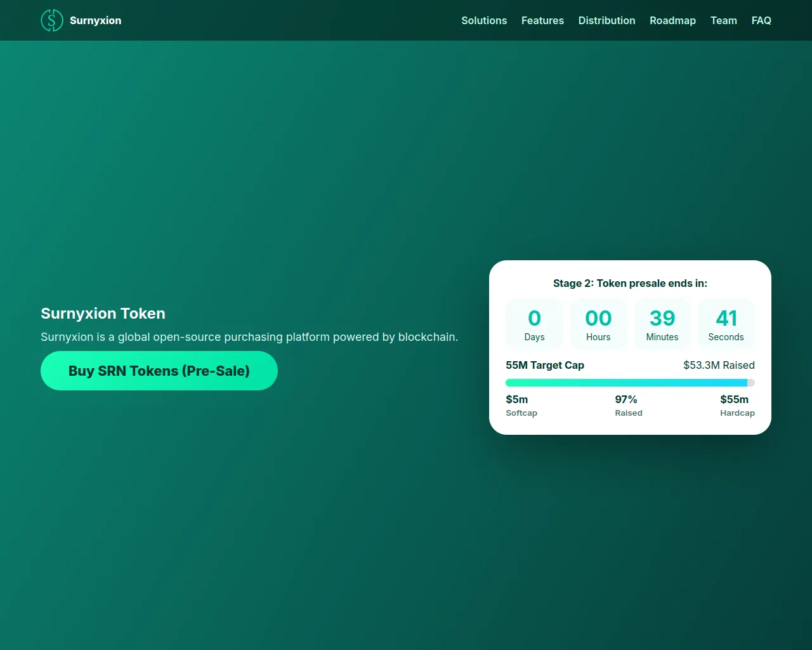Open the Solutions nav link
812x650 pixels.
484,20
